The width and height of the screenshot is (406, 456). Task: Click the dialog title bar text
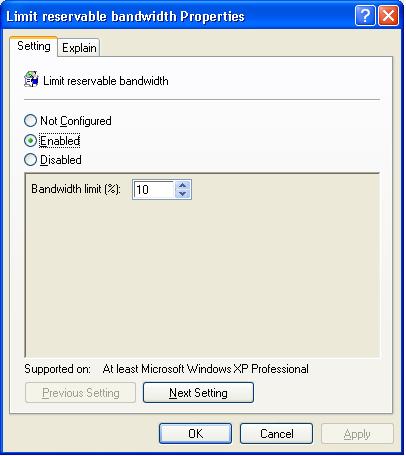coord(125,16)
